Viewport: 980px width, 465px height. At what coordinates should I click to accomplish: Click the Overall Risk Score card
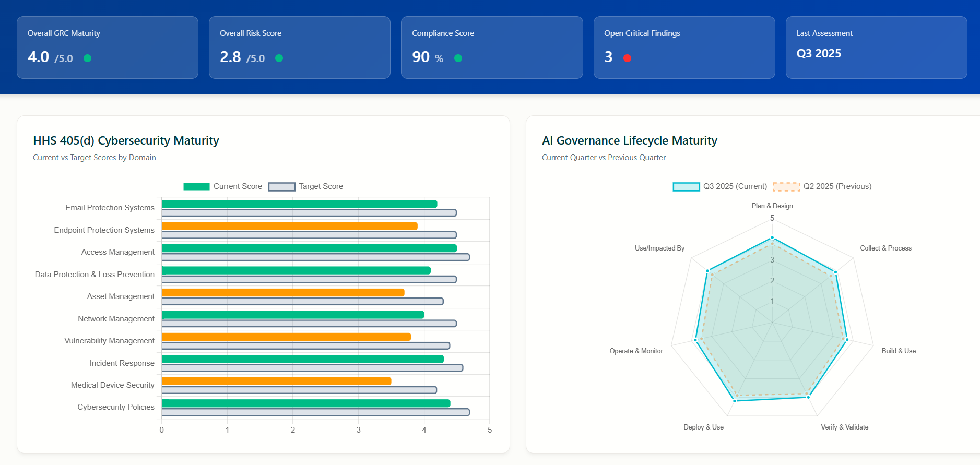(x=300, y=47)
